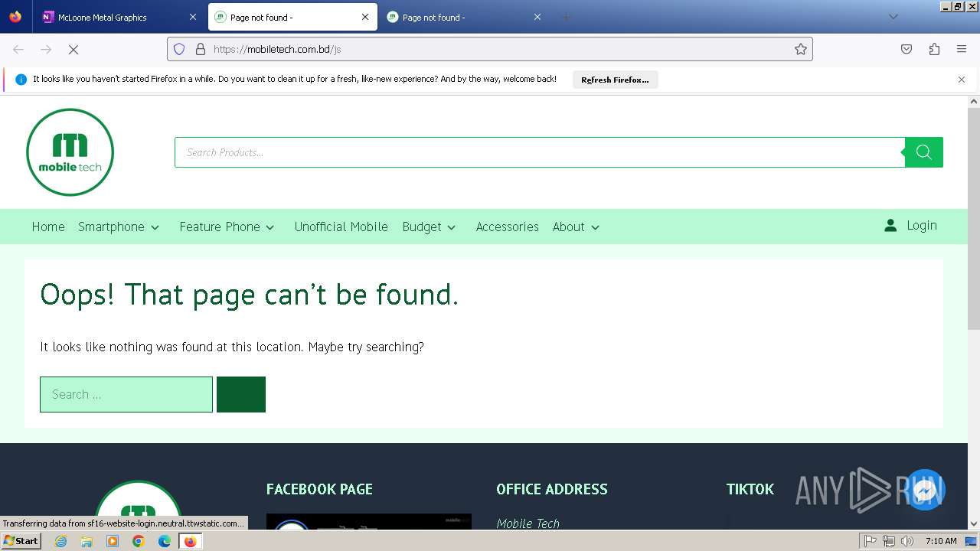This screenshot has height=551, width=980.
Task: Close the active Page not found tab
Action: coord(364,17)
